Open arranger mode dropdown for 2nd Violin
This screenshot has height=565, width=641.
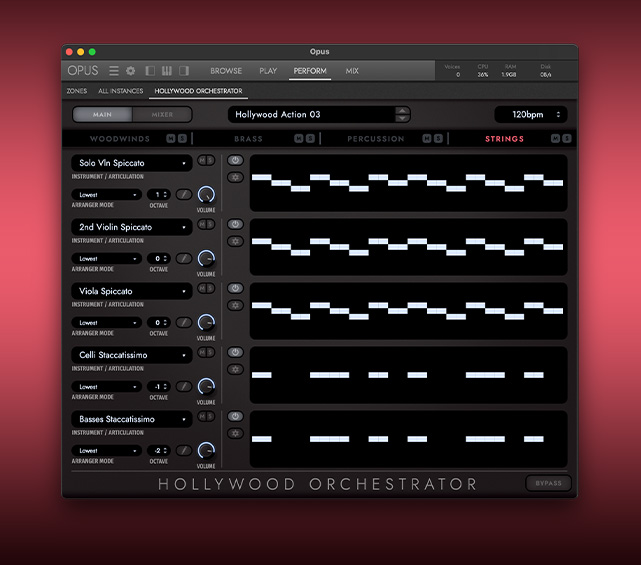coord(107,258)
